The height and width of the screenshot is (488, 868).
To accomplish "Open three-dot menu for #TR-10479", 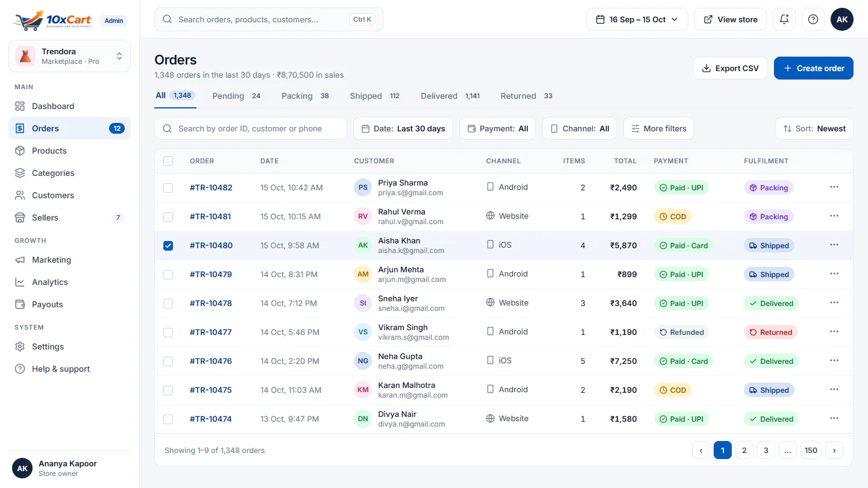I will click(x=834, y=274).
